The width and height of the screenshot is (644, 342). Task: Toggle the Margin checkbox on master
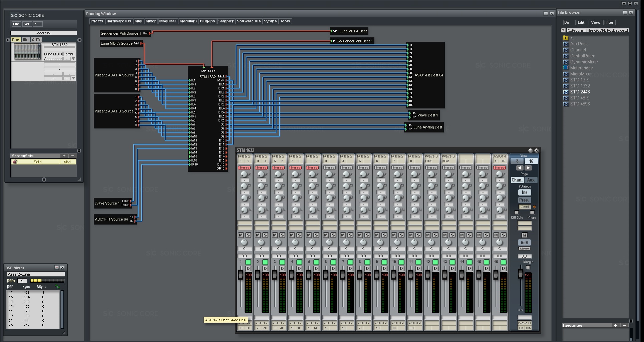(528, 267)
